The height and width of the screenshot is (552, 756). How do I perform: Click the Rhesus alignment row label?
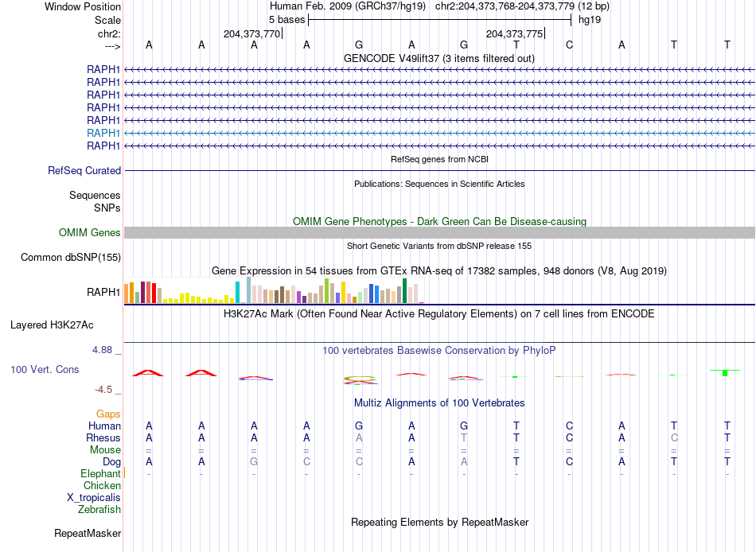click(x=103, y=437)
